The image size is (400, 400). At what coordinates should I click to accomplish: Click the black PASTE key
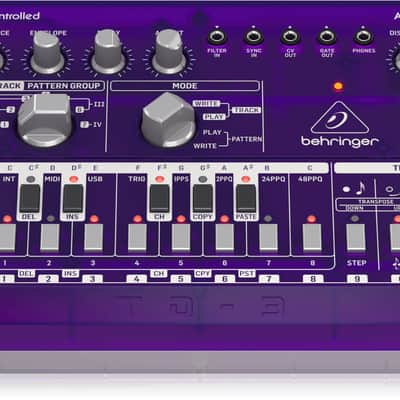point(246,198)
